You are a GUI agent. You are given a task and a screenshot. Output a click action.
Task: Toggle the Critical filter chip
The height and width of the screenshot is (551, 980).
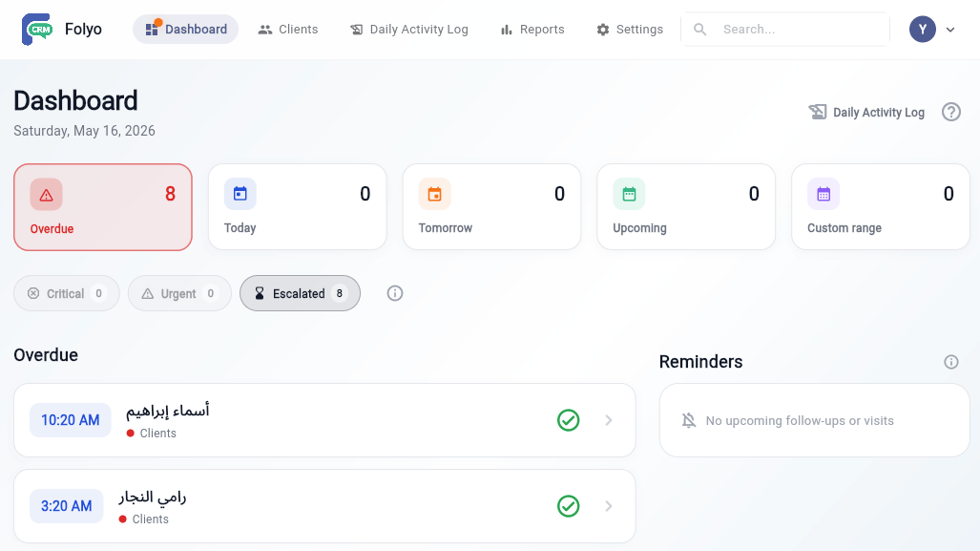click(x=67, y=293)
